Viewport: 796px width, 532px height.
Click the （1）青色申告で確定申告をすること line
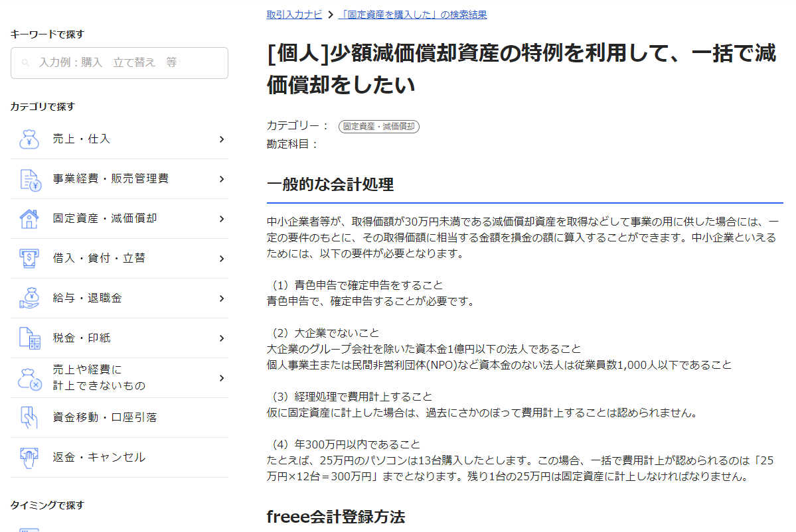pos(355,285)
